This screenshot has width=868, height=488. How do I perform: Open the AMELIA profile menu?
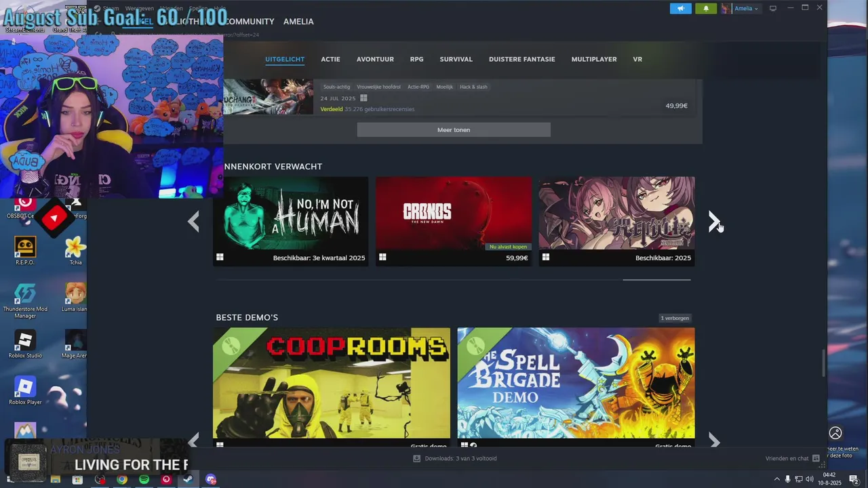298,22
